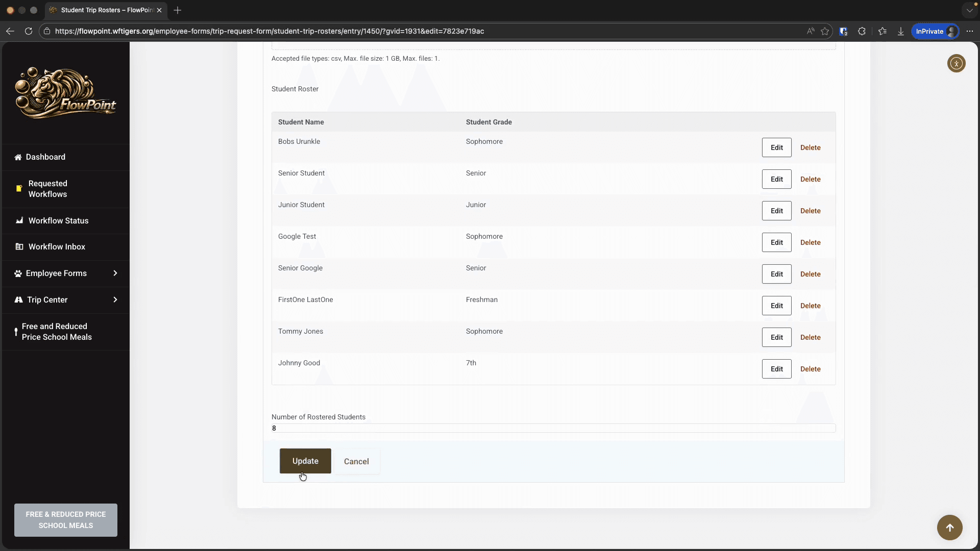This screenshot has height=551, width=980.
Task: Click the FlowPoint tiger logo
Action: tap(65, 93)
